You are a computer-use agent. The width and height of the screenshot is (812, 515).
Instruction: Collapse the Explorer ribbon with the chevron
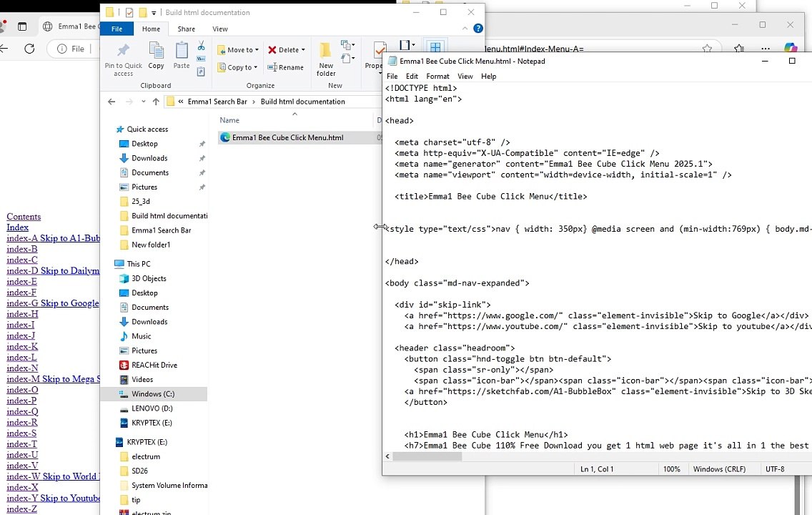pos(465,29)
